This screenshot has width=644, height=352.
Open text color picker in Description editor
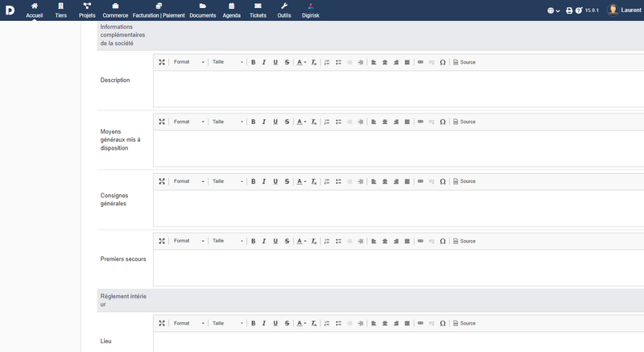pos(301,62)
